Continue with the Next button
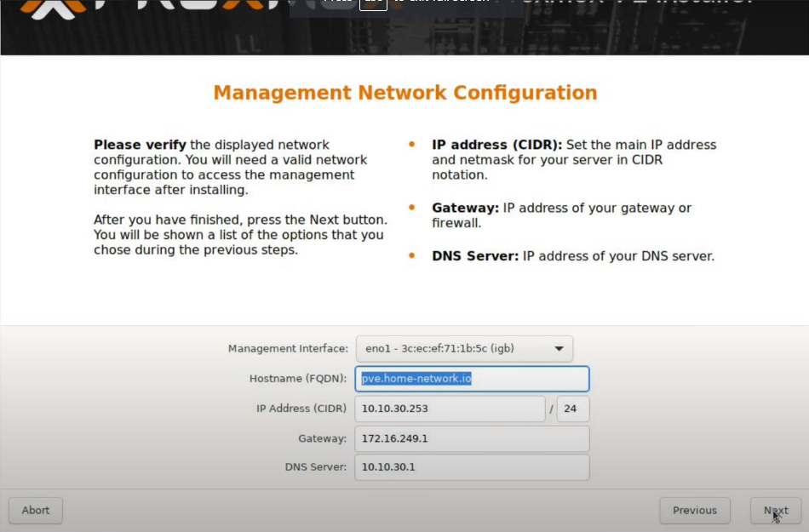The image size is (809, 532). pos(775,511)
